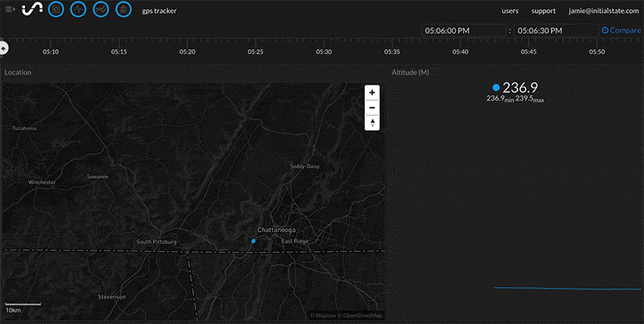The width and height of the screenshot is (644, 324).
Task: Click the Soddy-Daisy map label
Action: pyautogui.click(x=305, y=167)
